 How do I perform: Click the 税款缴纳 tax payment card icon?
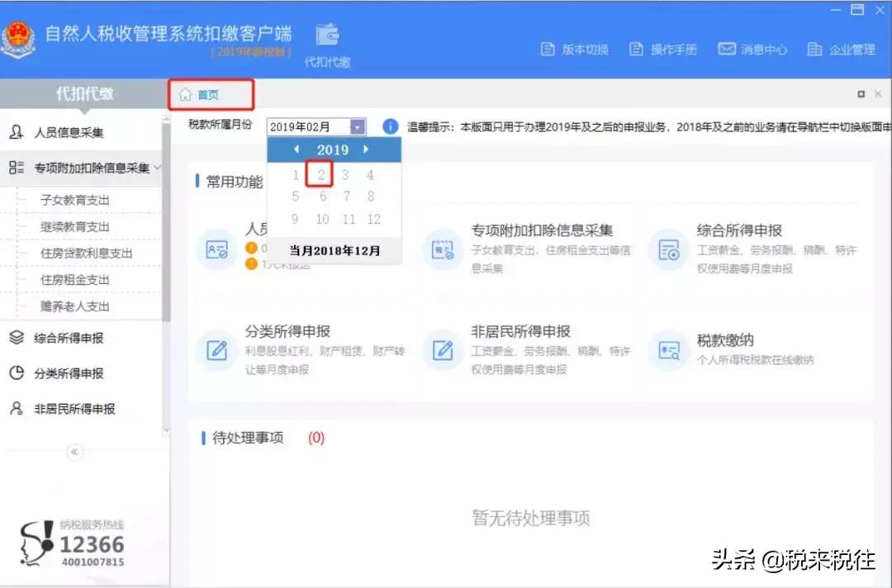[668, 351]
